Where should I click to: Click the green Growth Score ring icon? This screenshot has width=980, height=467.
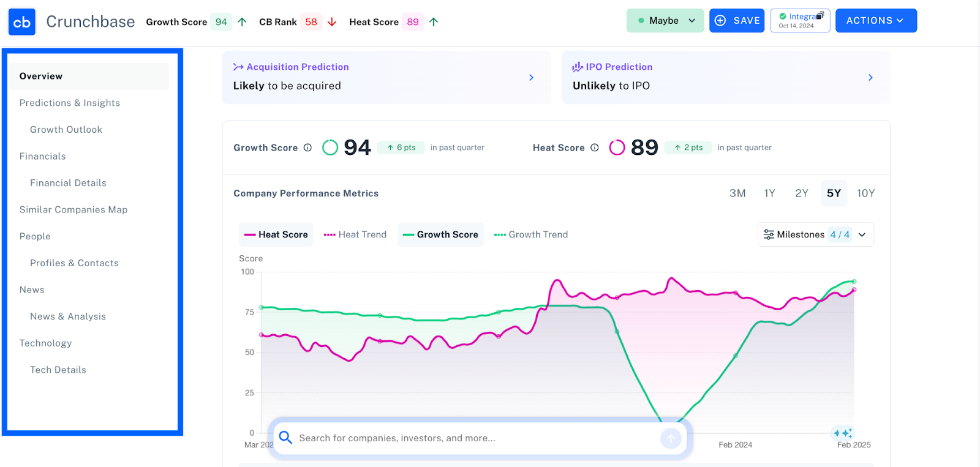(330, 148)
